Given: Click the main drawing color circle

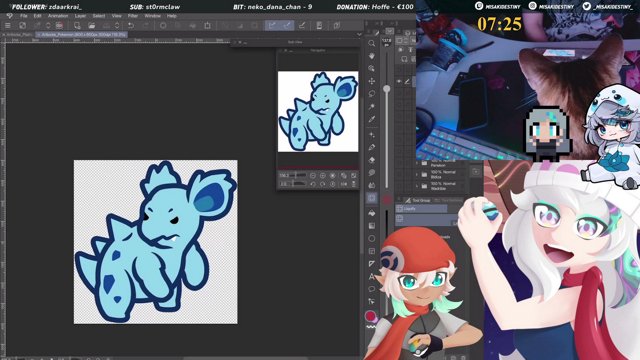Looking at the screenshot, I should (370, 316).
